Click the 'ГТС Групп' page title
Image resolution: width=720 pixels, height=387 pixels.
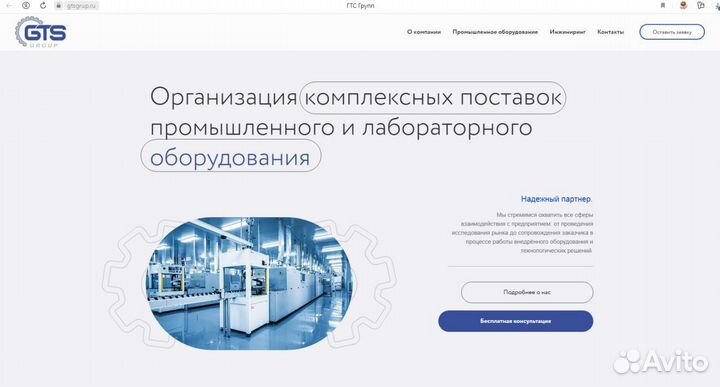(x=360, y=6)
